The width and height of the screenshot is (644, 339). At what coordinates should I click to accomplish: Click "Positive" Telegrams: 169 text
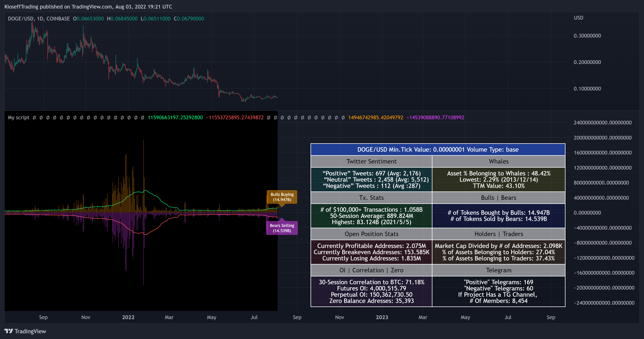click(499, 282)
